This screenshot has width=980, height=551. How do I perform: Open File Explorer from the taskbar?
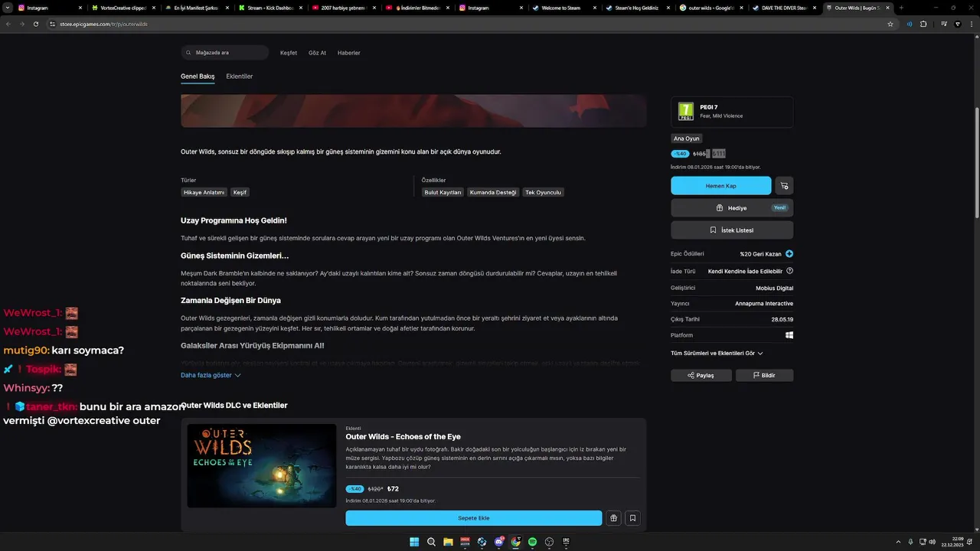pyautogui.click(x=448, y=542)
